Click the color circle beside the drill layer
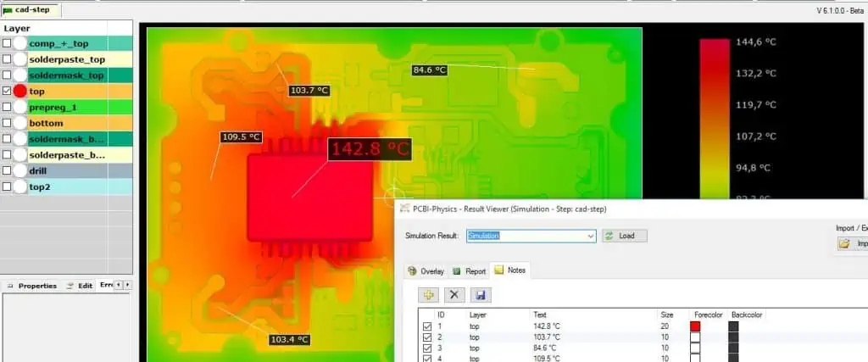 (x=20, y=170)
